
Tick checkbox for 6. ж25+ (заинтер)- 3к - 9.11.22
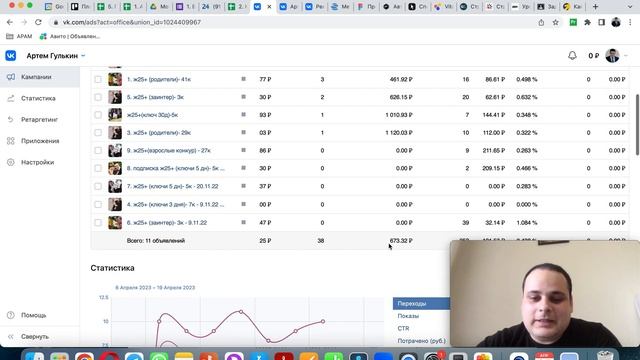[98, 222]
